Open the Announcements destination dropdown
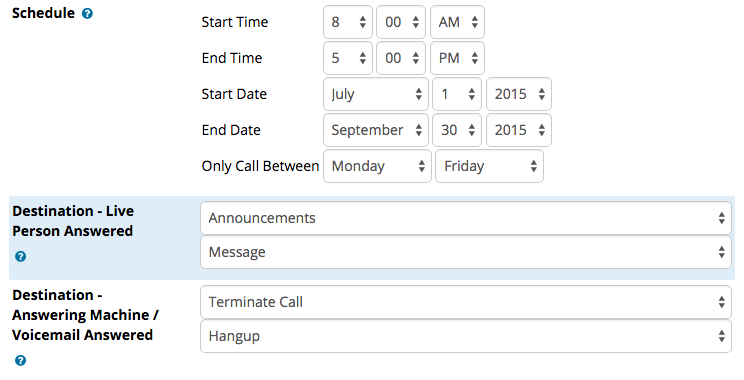Screen dimensions: 744x380 466,218
